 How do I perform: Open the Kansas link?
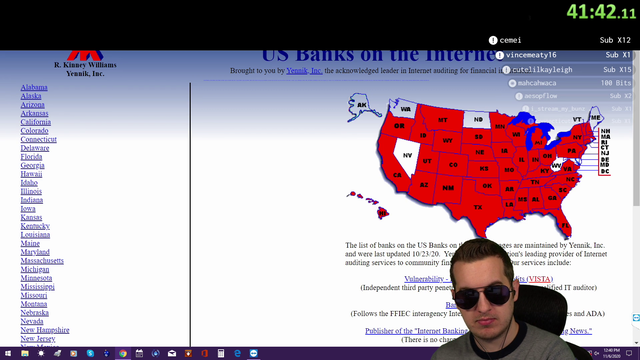(x=31, y=217)
